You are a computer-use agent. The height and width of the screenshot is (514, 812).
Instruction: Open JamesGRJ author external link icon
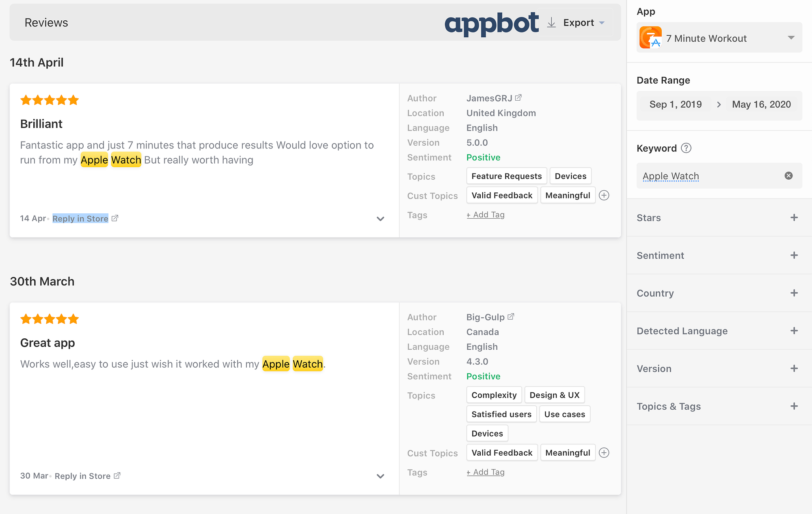coord(518,98)
